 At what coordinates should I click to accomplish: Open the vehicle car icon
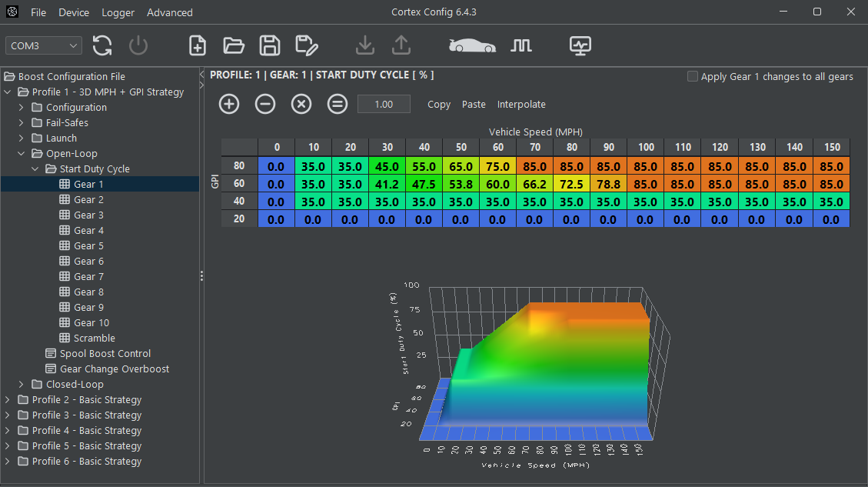pos(472,45)
